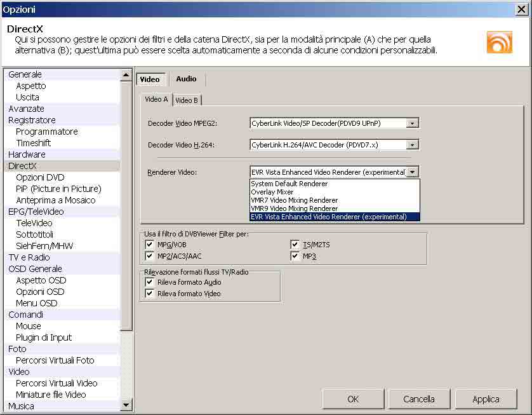The image size is (532, 415).
Task: Open the Hardware settings category
Action: [x=27, y=154]
